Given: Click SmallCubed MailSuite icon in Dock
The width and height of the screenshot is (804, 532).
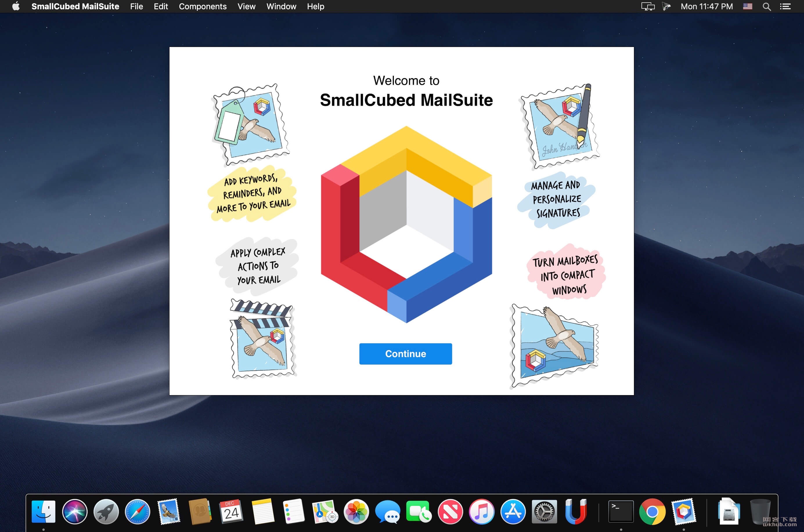Looking at the screenshot, I should (x=684, y=511).
